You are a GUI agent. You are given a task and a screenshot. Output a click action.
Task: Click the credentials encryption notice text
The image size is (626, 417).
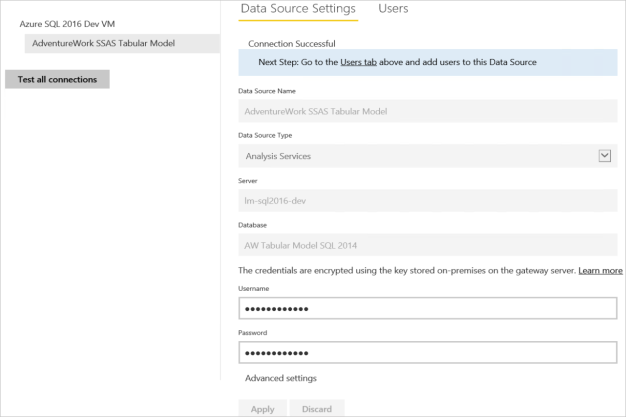click(x=406, y=271)
